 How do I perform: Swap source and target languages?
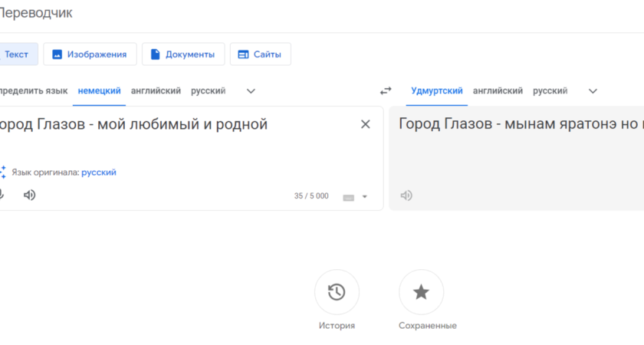(386, 90)
